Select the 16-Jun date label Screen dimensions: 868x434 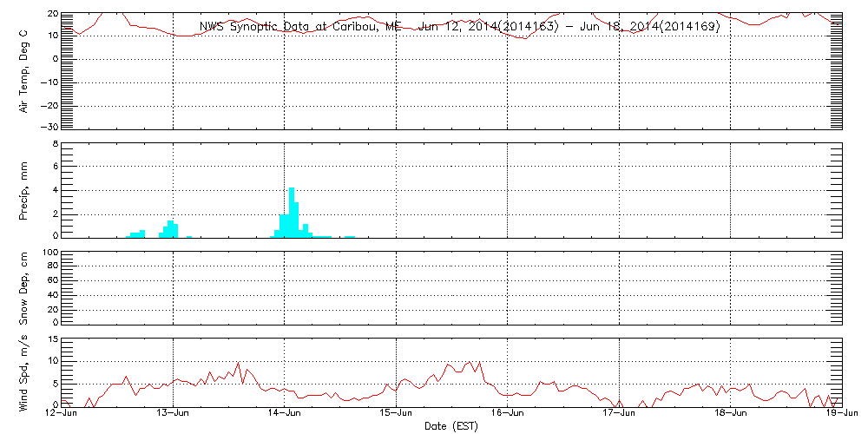coord(508,415)
